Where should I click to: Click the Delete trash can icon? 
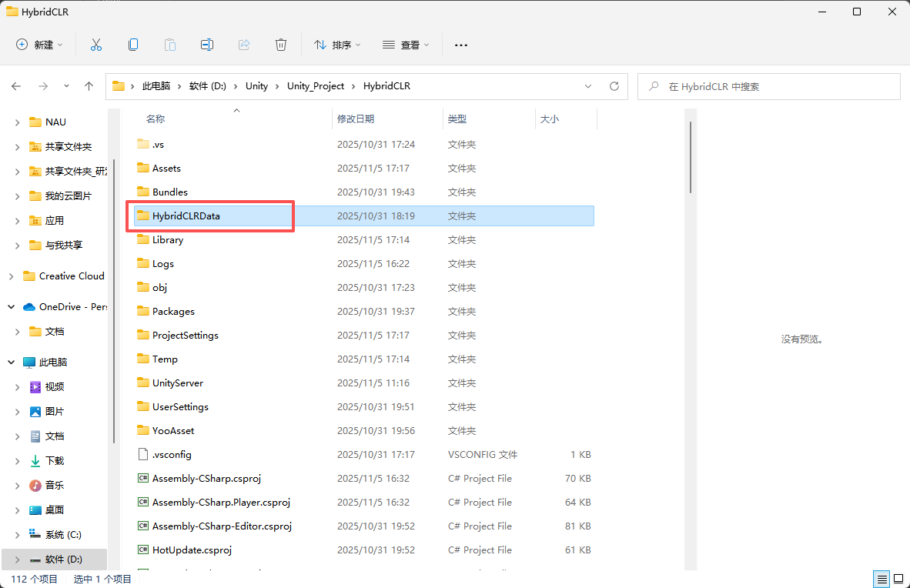click(281, 45)
